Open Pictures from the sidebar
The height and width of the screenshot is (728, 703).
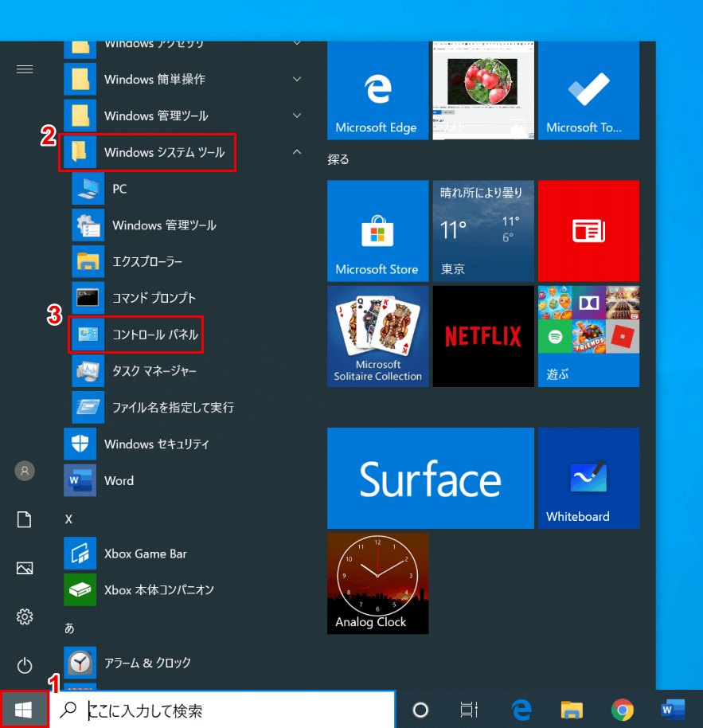click(x=25, y=568)
